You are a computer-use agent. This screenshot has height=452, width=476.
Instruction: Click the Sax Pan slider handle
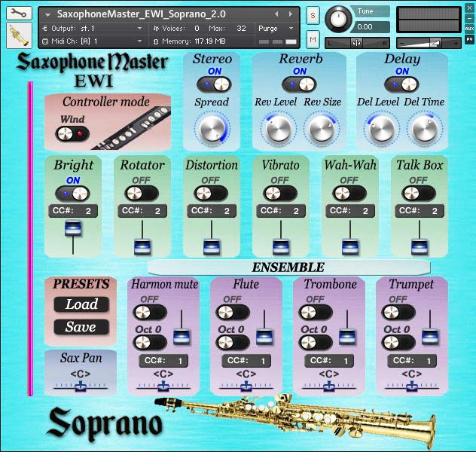point(81,386)
